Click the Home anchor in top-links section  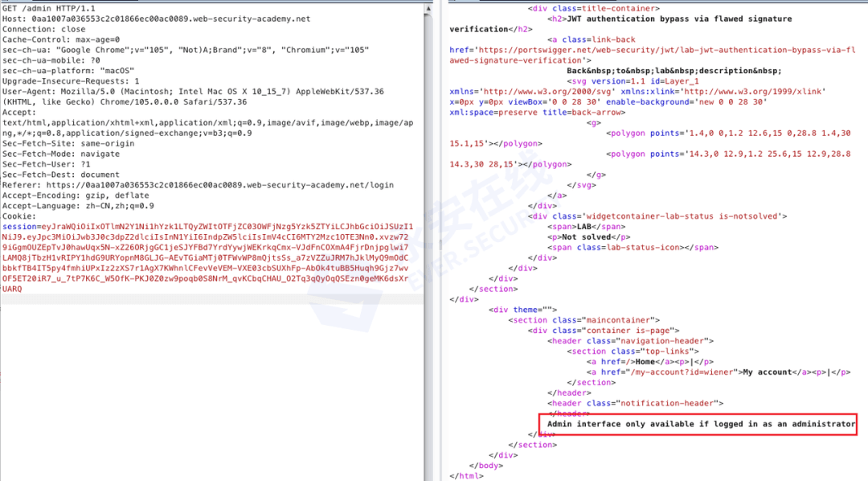pos(645,361)
